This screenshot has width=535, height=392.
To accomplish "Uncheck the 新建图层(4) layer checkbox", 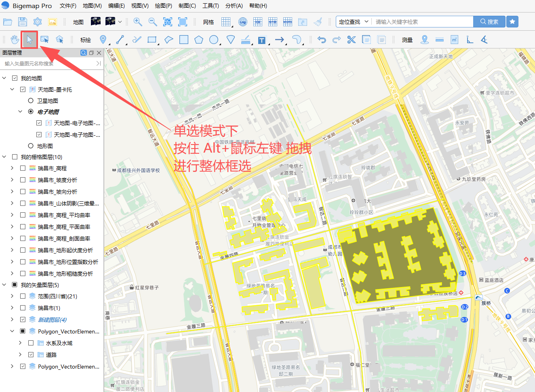I will click(x=23, y=319).
